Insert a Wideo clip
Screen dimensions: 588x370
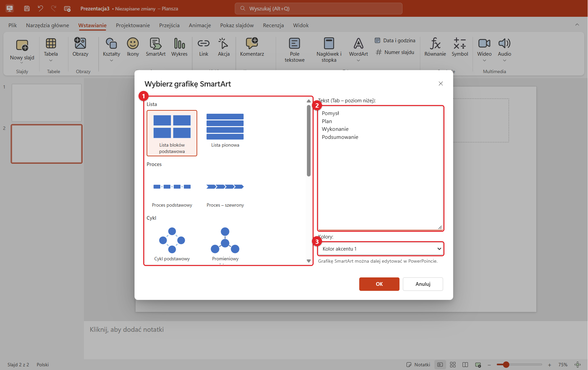[484, 50]
